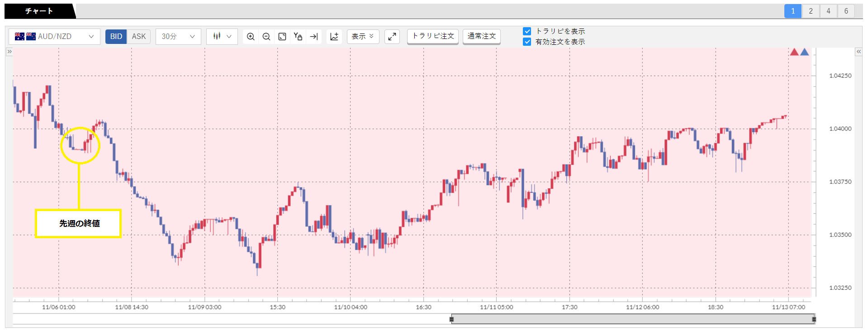
Task: Click the 11/06 01:00 time label
Action: click(x=59, y=307)
